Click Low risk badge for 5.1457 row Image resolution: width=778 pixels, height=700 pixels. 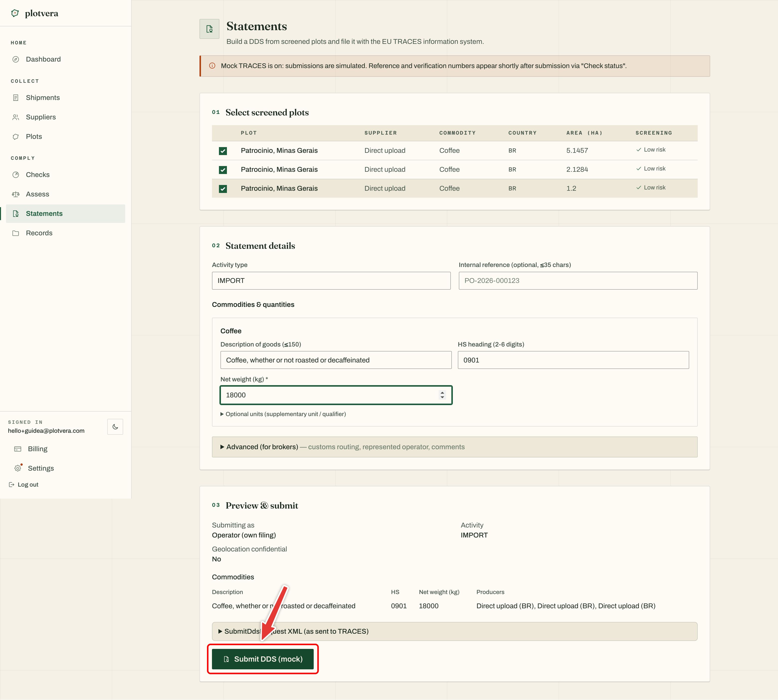tap(651, 150)
